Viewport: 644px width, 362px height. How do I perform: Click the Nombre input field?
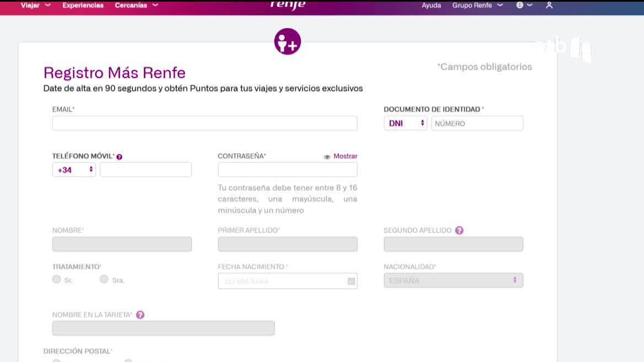coord(122,244)
